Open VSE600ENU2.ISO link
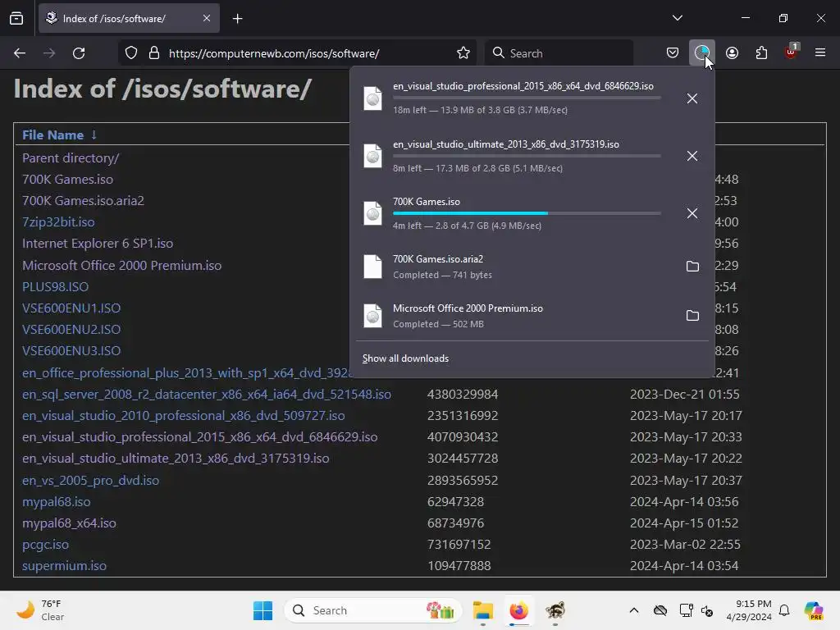Screen dimensions: 840x630 [x=71, y=330]
